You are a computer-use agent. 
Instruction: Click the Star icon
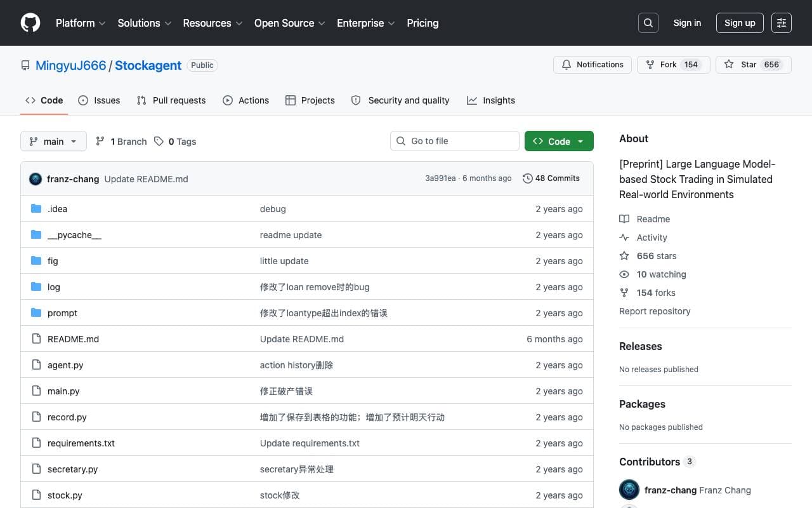[x=729, y=65]
